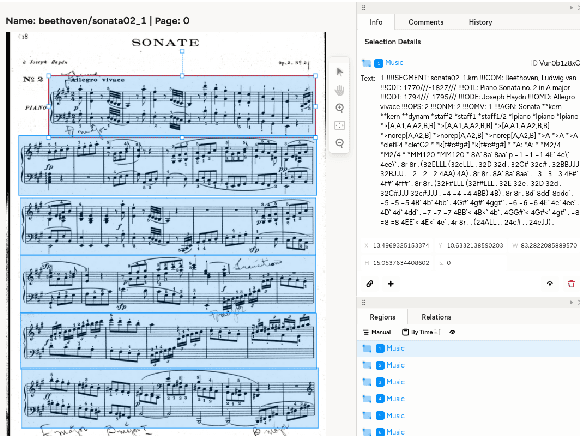The width and height of the screenshot is (580, 436).
Task: Switch to the Info tab
Action: point(375,22)
